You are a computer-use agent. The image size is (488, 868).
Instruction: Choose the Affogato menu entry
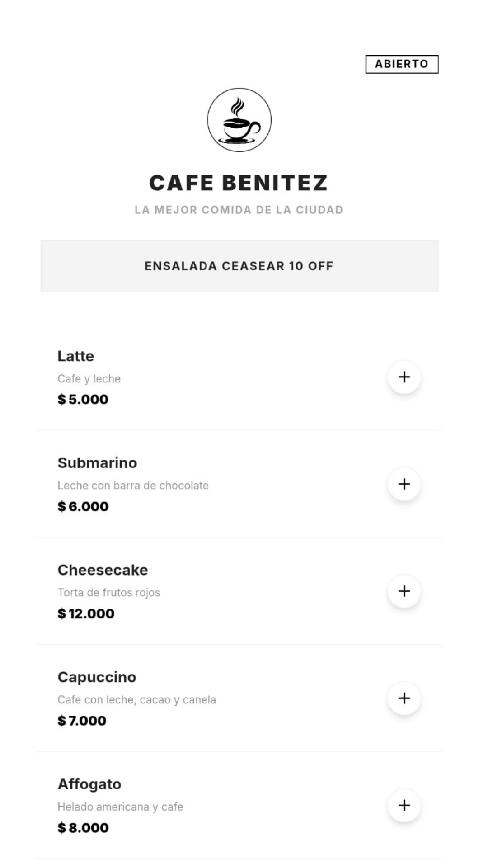pos(89,784)
